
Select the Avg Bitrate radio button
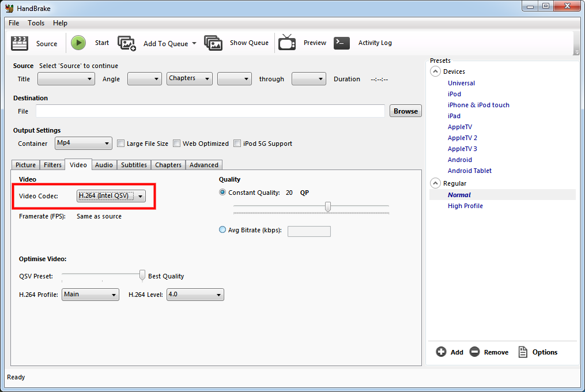(222, 229)
